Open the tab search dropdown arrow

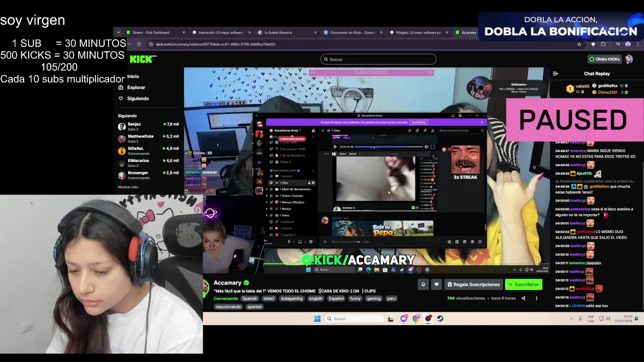tap(118, 33)
